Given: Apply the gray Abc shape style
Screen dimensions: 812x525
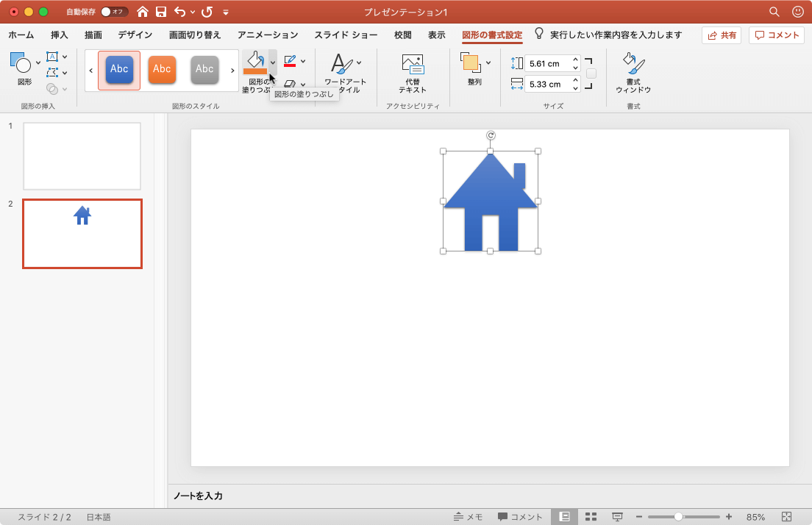Looking at the screenshot, I should [x=204, y=69].
